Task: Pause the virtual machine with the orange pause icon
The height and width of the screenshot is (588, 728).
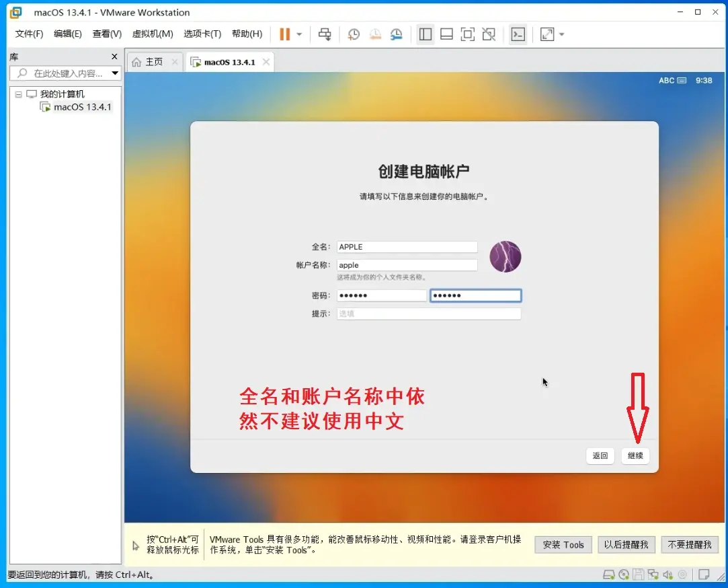Action: 284,34
